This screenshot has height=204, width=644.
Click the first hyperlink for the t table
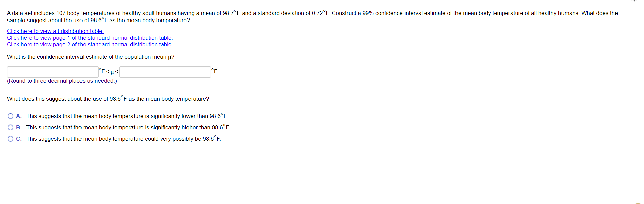tap(55, 31)
